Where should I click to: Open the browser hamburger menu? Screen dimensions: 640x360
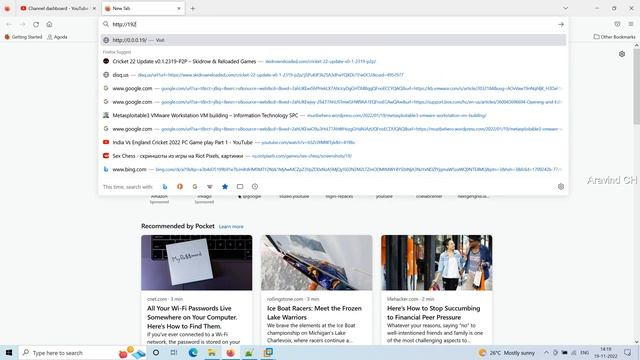pyautogui.click(x=631, y=24)
